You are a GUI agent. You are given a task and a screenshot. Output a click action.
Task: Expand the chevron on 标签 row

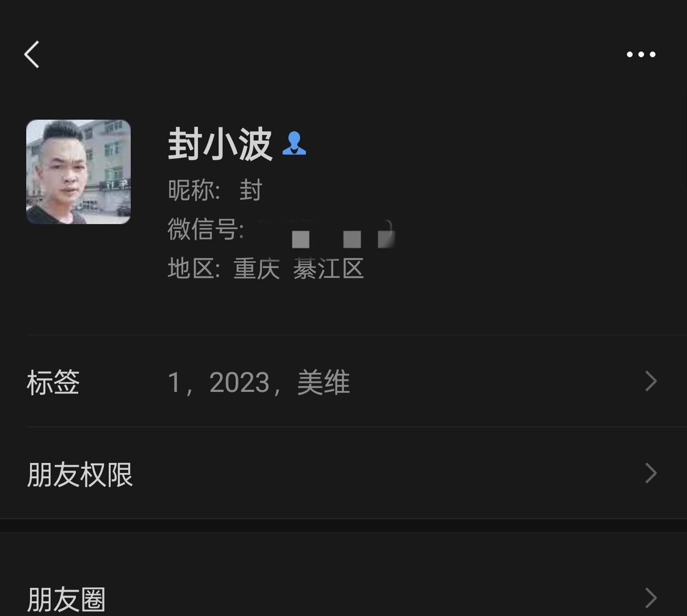(651, 381)
